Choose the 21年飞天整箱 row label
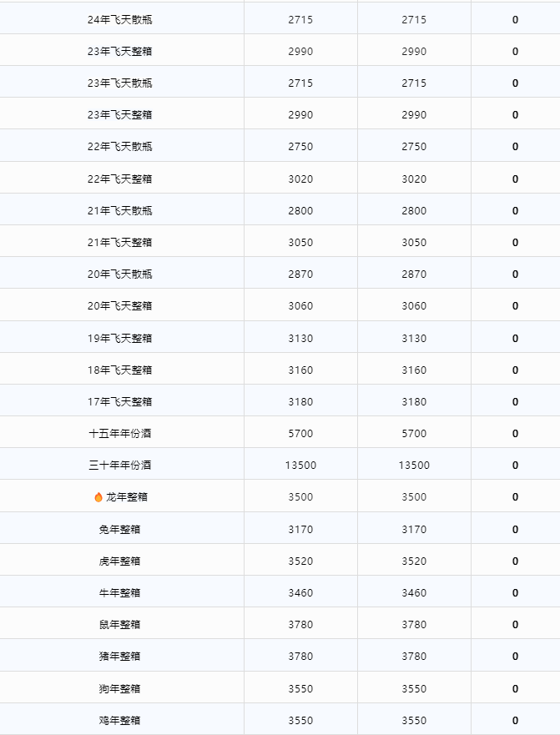 (x=119, y=242)
